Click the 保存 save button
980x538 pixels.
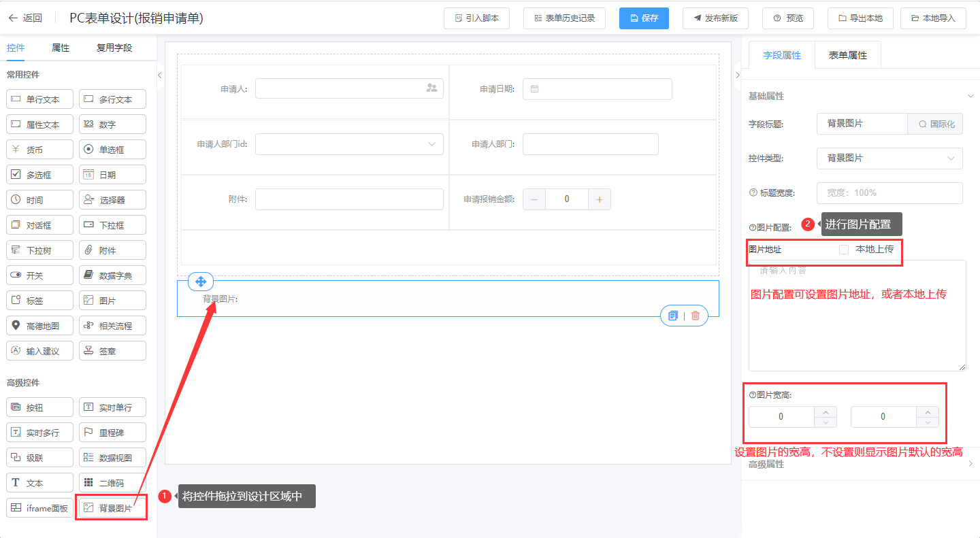tap(644, 18)
